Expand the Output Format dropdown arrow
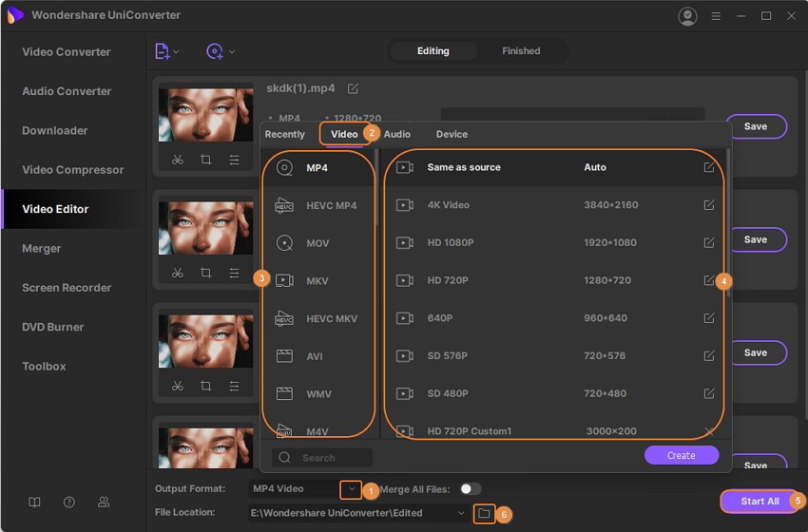Screen dimensions: 808x532 click(350, 488)
